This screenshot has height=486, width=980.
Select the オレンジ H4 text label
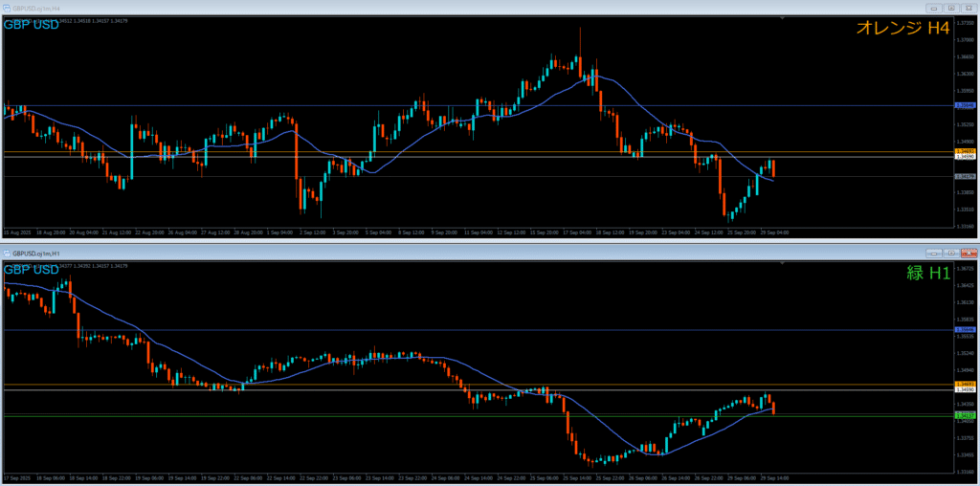pyautogui.click(x=903, y=29)
